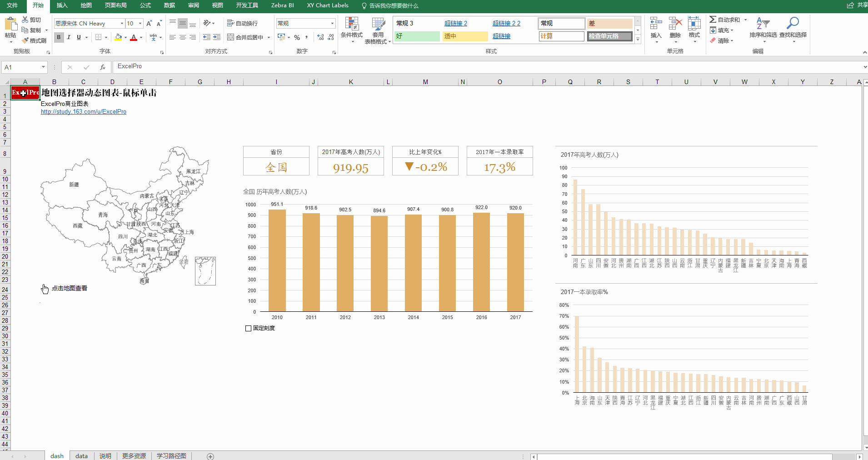The height and width of the screenshot is (460, 868).
Task: Open the font size dropdown
Action: point(139,23)
